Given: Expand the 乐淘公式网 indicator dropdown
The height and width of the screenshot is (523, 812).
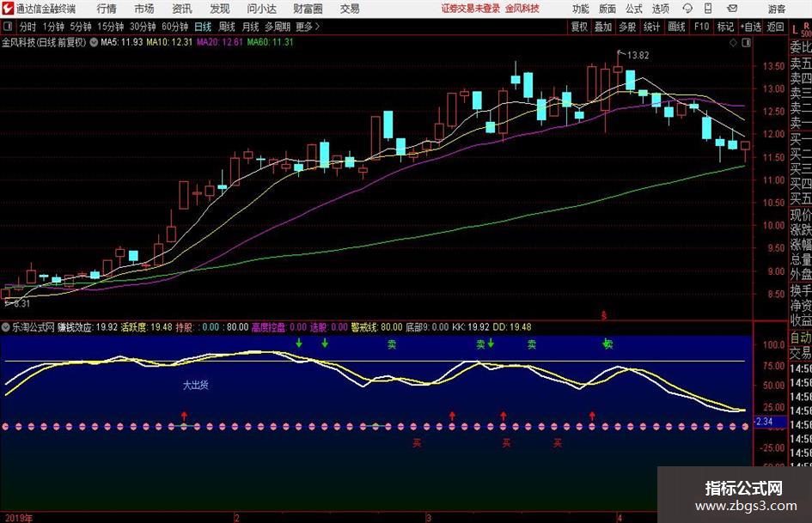Looking at the screenshot, I should tap(6, 327).
